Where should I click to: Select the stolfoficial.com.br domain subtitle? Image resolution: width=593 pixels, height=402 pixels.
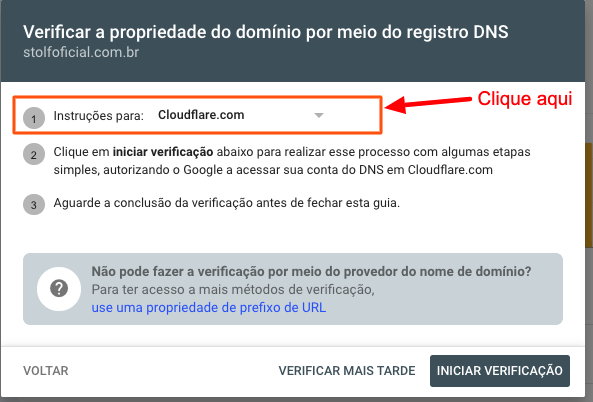81,52
